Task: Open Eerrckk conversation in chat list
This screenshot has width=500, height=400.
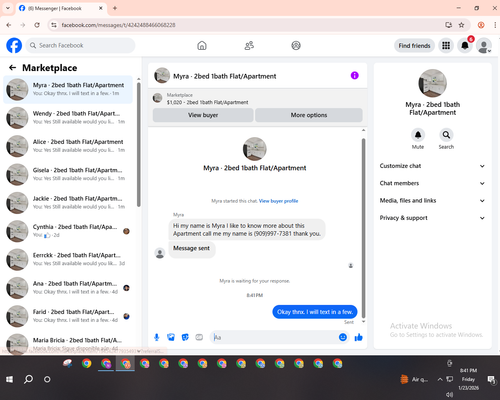Action: (x=68, y=259)
